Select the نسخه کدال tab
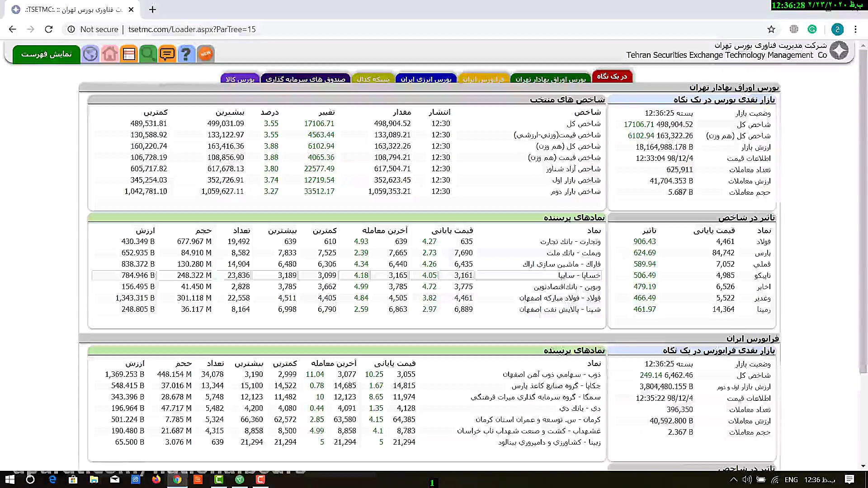Viewport: 868px width, 488px height. pyautogui.click(x=373, y=78)
